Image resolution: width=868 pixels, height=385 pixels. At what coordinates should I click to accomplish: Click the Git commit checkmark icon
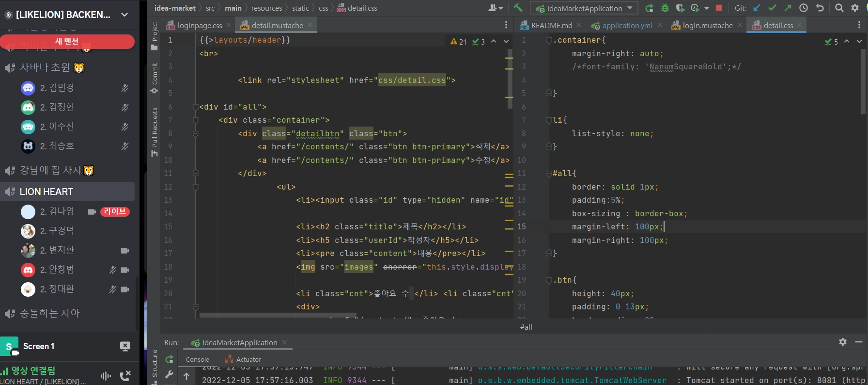[773, 8]
